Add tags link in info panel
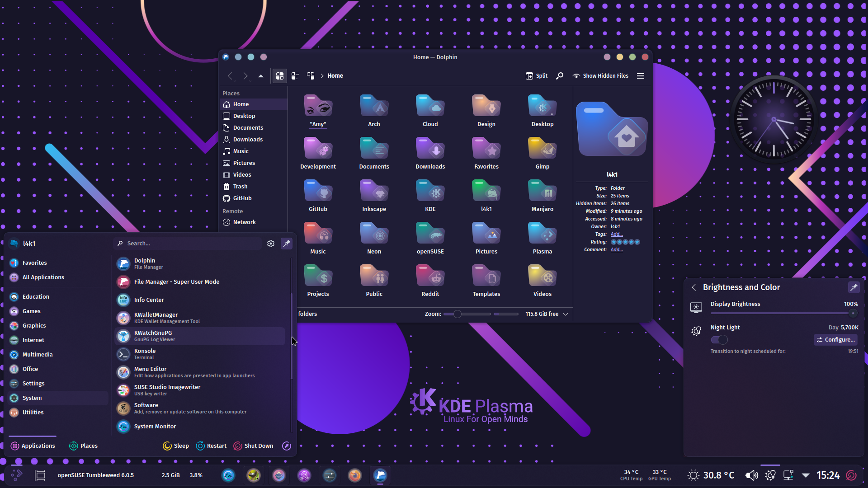 (617, 235)
